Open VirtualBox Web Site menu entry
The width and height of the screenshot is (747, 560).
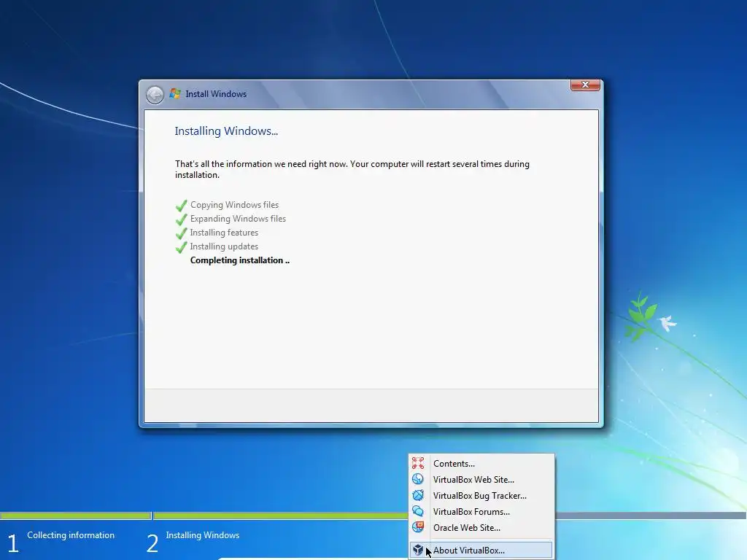[x=481, y=480]
